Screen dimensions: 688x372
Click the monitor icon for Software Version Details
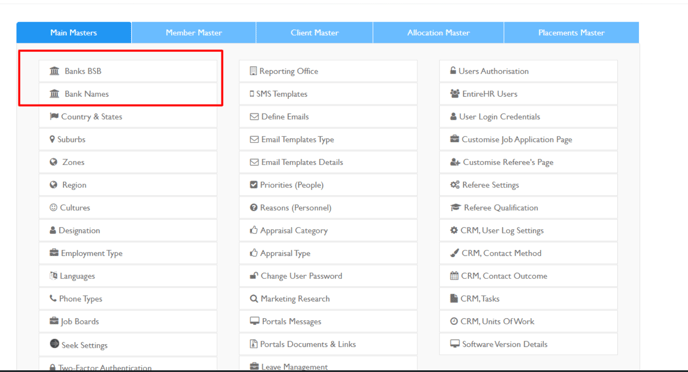(455, 343)
